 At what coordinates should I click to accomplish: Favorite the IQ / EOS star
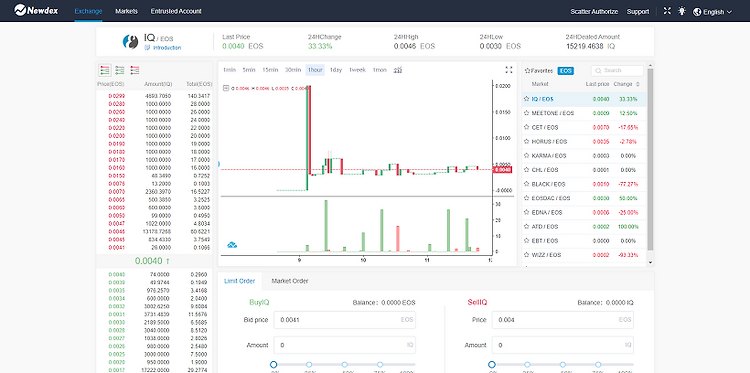click(527, 99)
